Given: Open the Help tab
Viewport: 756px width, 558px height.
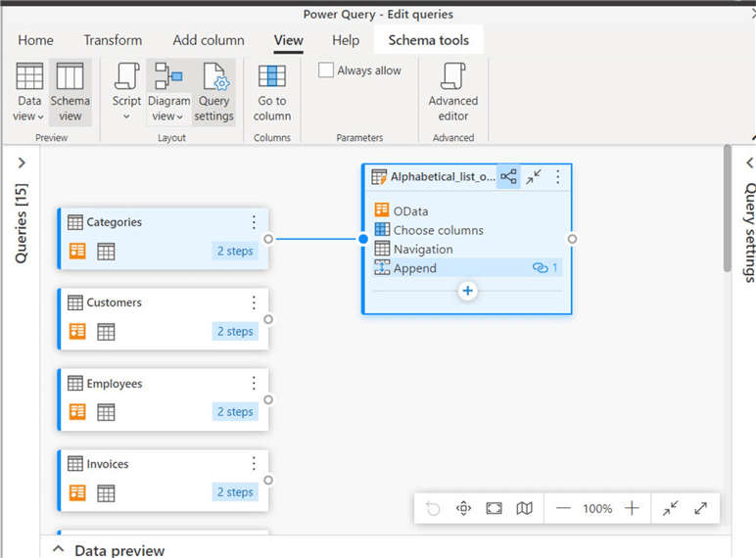Looking at the screenshot, I should [x=346, y=40].
